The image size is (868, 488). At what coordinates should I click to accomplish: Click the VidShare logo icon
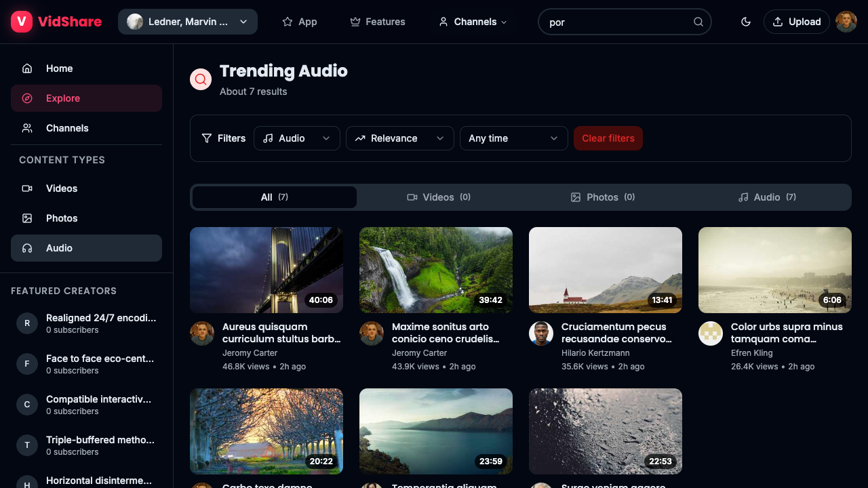pyautogui.click(x=22, y=22)
